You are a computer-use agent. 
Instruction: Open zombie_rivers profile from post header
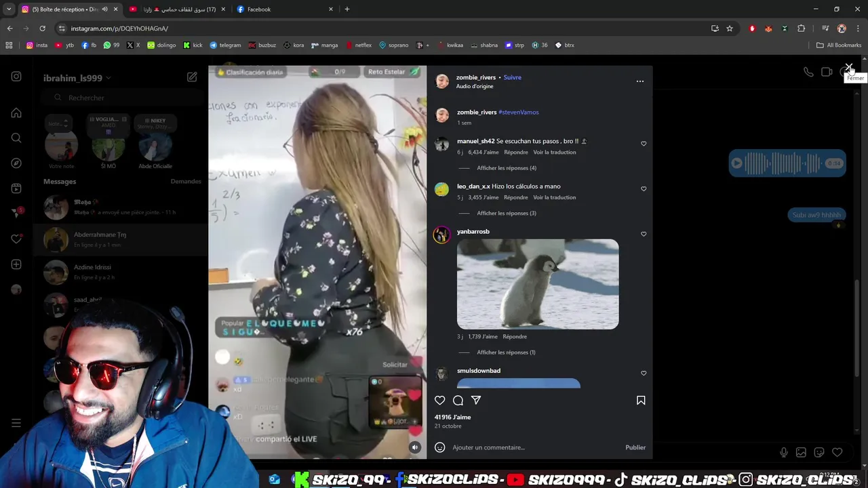click(476, 77)
